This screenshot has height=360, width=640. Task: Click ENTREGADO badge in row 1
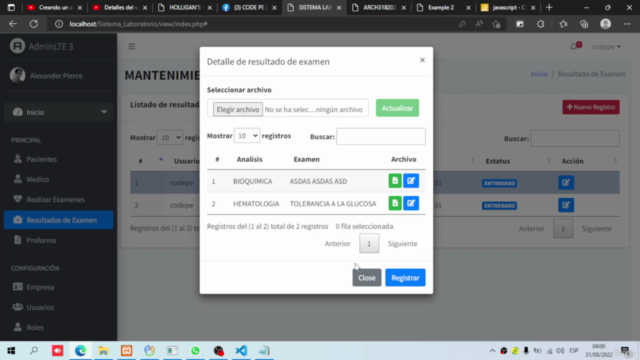(499, 183)
